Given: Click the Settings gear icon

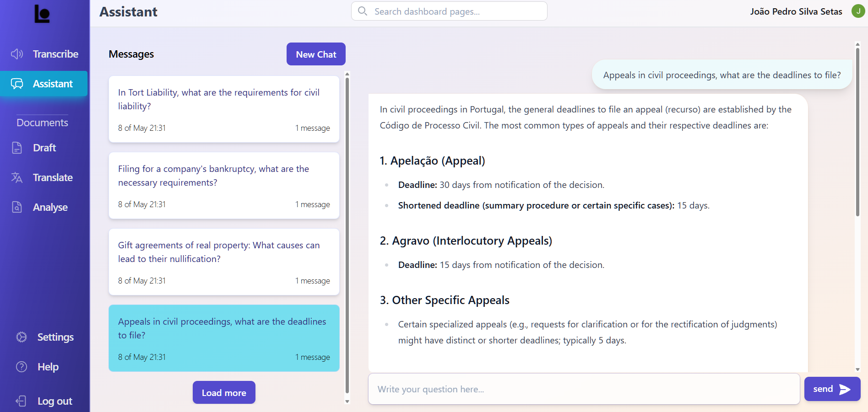Looking at the screenshot, I should point(22,337).
